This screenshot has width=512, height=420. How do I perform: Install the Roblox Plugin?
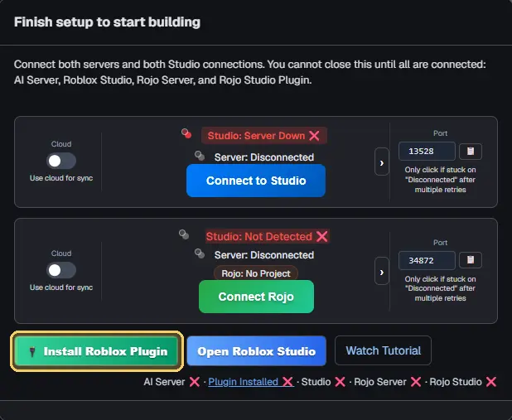(x=97, y=351)
